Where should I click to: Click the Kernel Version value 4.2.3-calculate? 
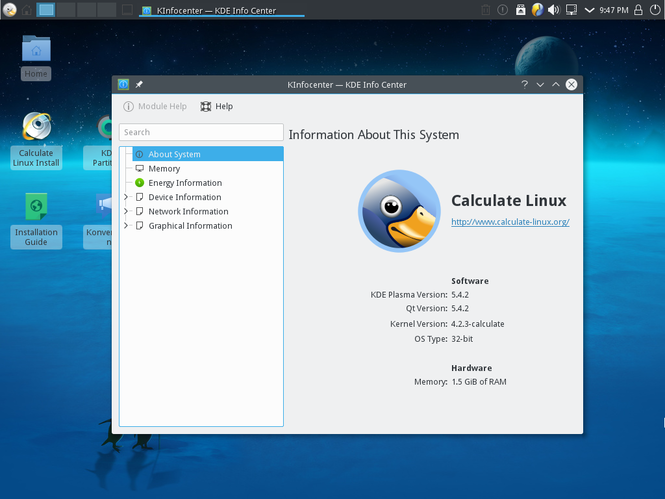pos(478,324)
